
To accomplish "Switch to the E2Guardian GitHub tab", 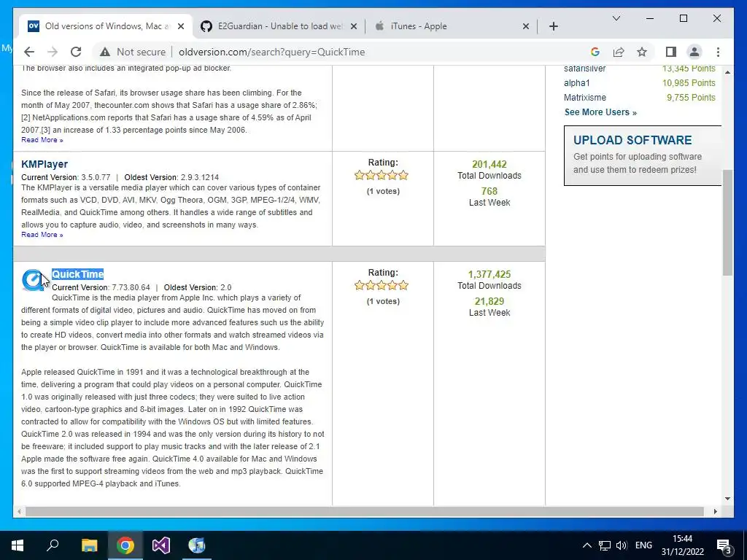I will coord(279,26).
